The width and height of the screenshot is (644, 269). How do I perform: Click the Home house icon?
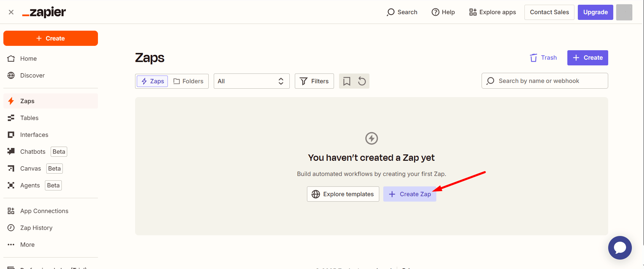pyautogui.click(x=11, y=59)
